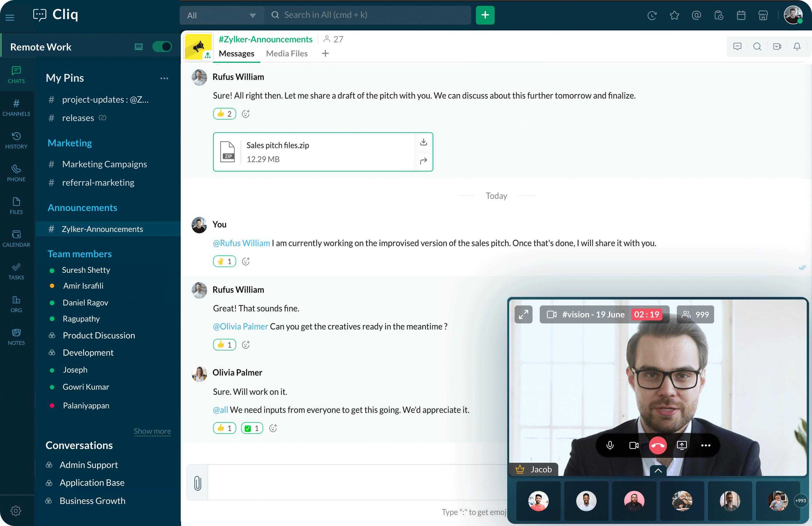Toggle microphone mute in video call

pyautogui.click(x=608, y=445)
